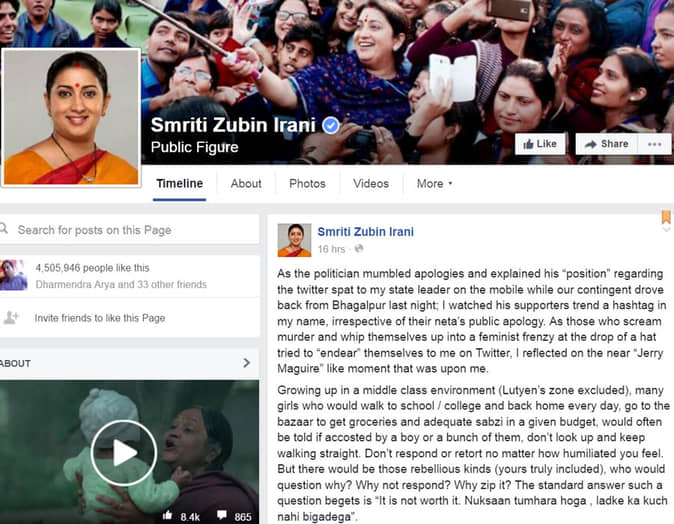
Task: Click the thumbs-up 8.4k likes icon on video
Action: 168,516
